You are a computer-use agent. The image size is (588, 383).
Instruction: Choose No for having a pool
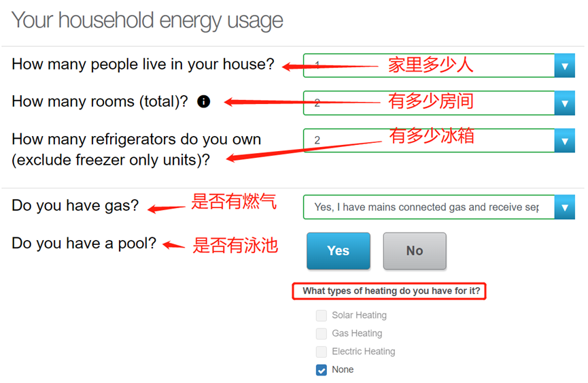(x=415, y=250)
